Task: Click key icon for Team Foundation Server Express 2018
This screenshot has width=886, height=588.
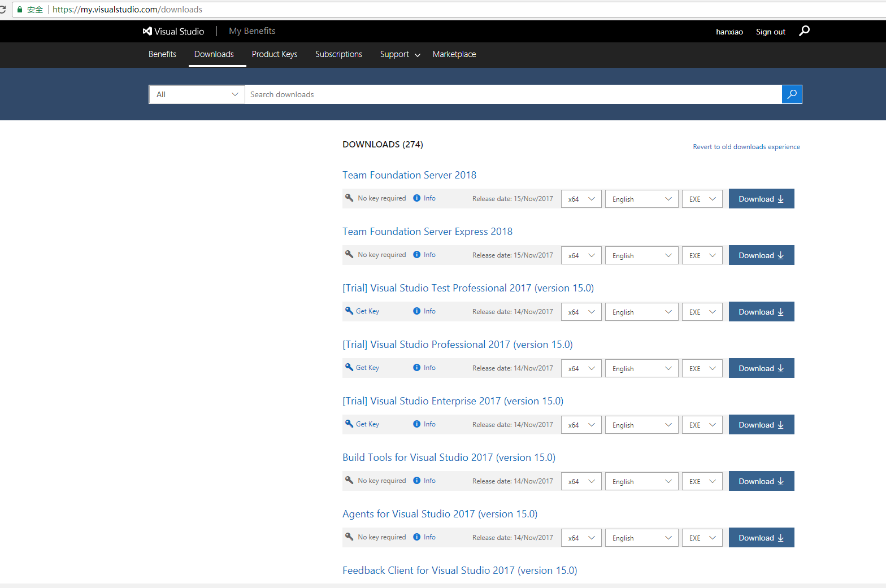Action: (x=349, y=254)
